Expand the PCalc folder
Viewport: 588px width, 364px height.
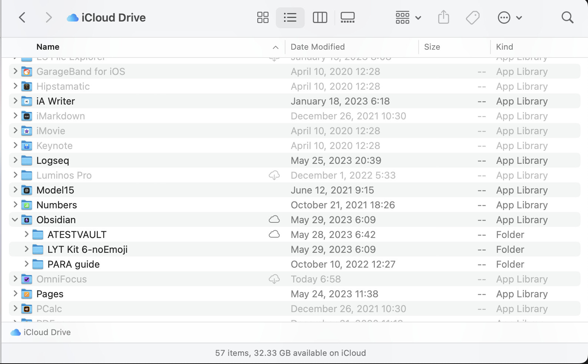[15, 308]
